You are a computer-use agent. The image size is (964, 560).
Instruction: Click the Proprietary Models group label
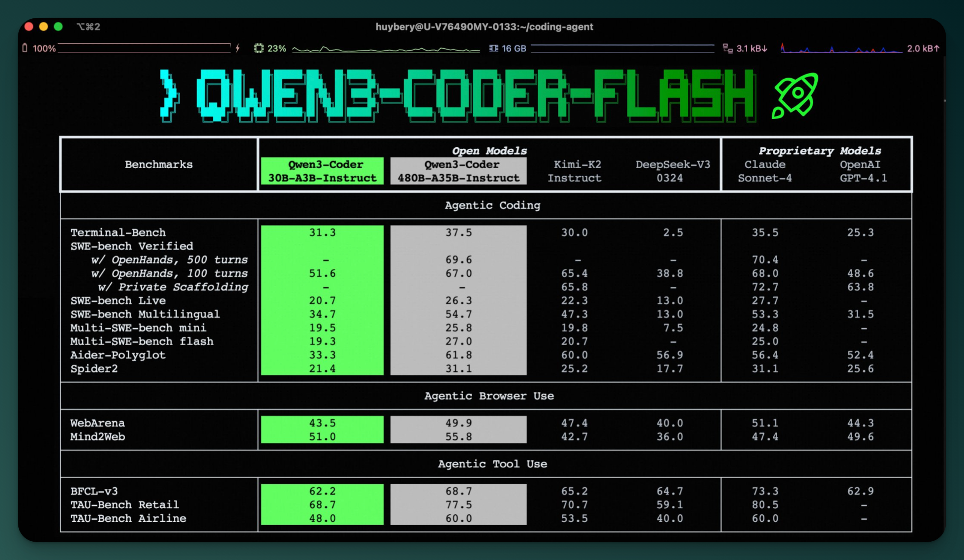pyautogui.click(x=820, y=151)
